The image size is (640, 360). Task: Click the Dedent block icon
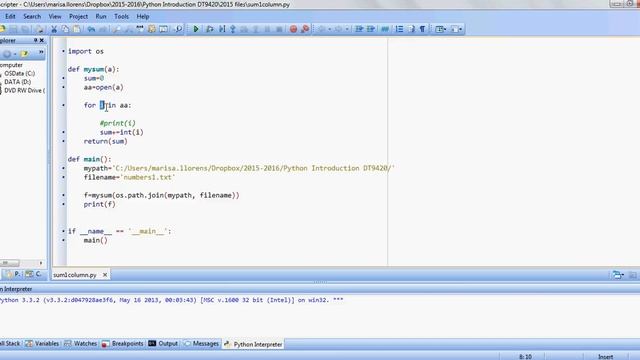coord(371,29)
